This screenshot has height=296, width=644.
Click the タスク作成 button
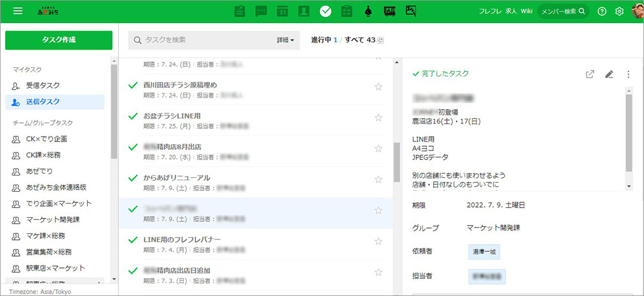59,40
